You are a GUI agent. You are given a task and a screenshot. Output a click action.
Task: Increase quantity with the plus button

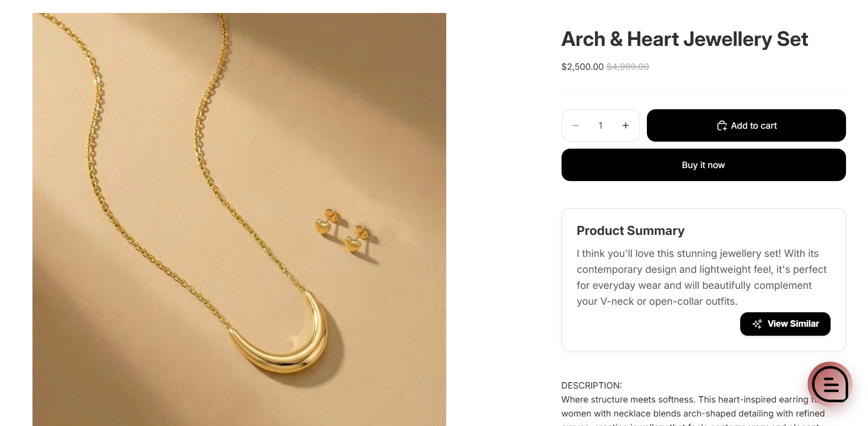point(625,126)
